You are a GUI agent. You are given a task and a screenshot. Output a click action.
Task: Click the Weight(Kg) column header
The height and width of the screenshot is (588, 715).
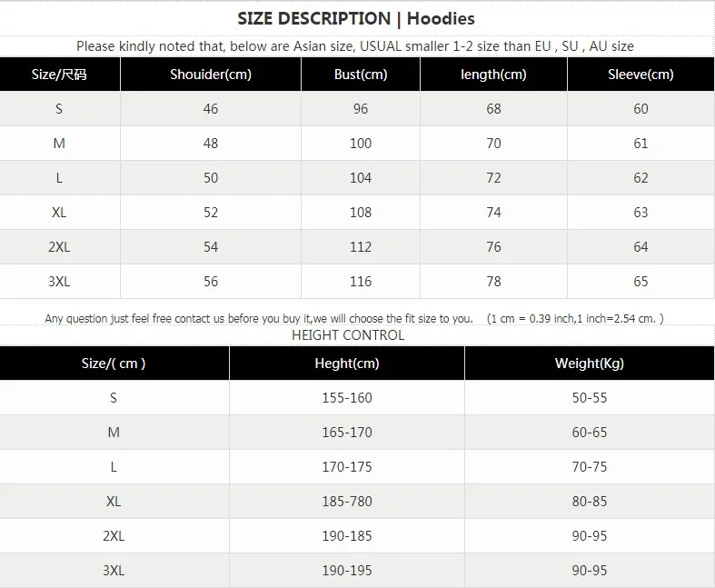[589, 364]
